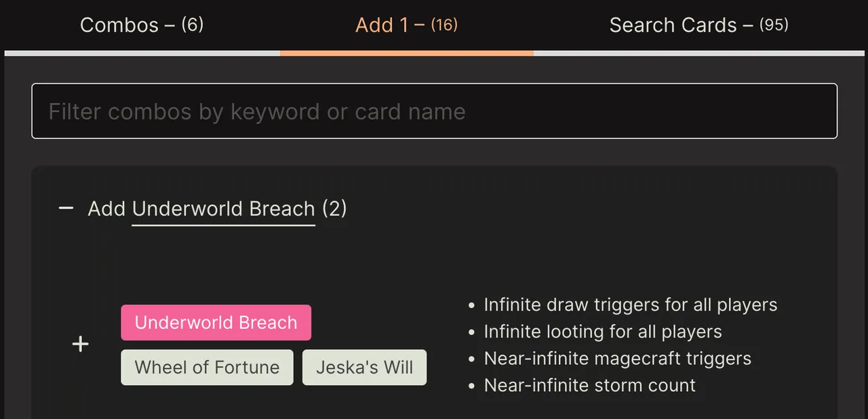Expand combo details with plus icon
Screen dimensions: 868x419
click(81, 344)
